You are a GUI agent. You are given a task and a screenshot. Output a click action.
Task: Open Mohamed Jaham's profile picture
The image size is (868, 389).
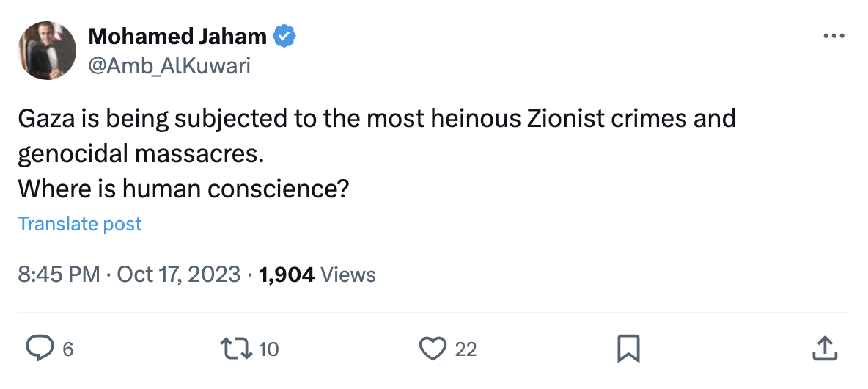[x=47, y=51]
